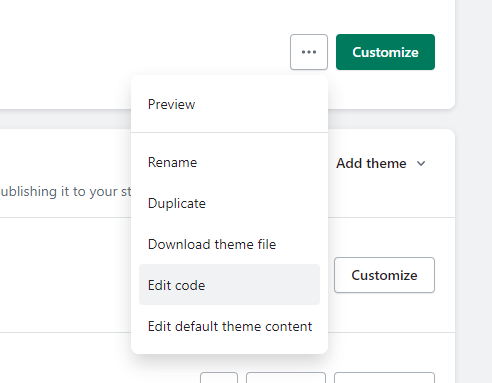The height and width of the screenshot is (383, 492).
Task: Click the text about publishing to your store
Action: pyautogui.click(x=66, y=192)
